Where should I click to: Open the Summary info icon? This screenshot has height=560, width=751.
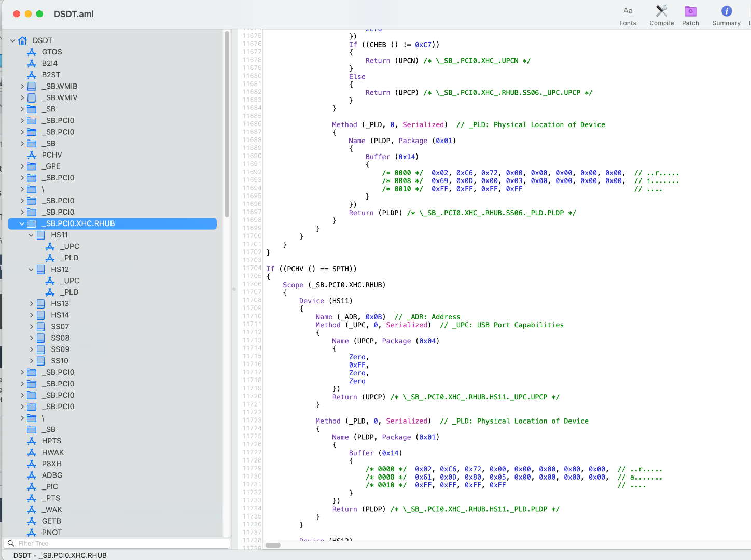pyautogui.click(x=726, y=11)
